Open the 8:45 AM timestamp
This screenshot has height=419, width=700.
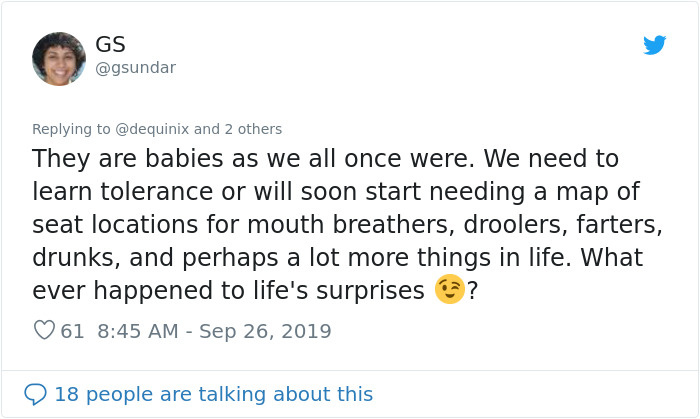(141, 331)
